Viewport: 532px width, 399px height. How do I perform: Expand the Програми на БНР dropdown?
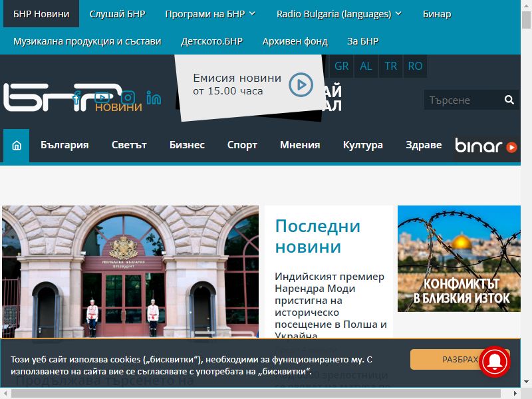(x=210, y=14)
